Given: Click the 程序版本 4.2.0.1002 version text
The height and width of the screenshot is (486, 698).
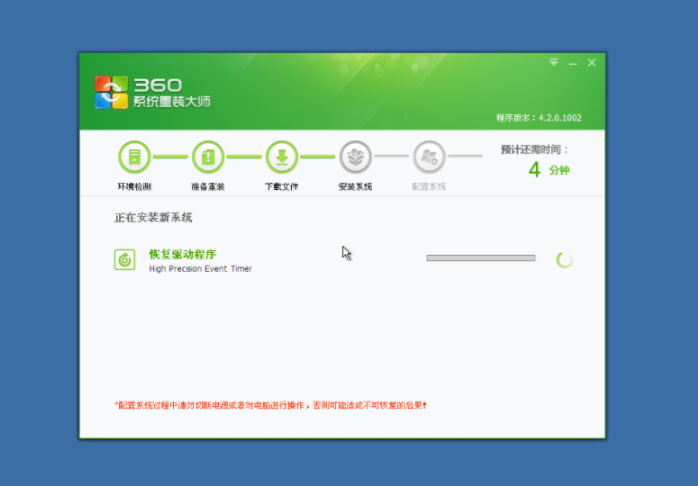Looking at the screenshot, I should point(538,118).
